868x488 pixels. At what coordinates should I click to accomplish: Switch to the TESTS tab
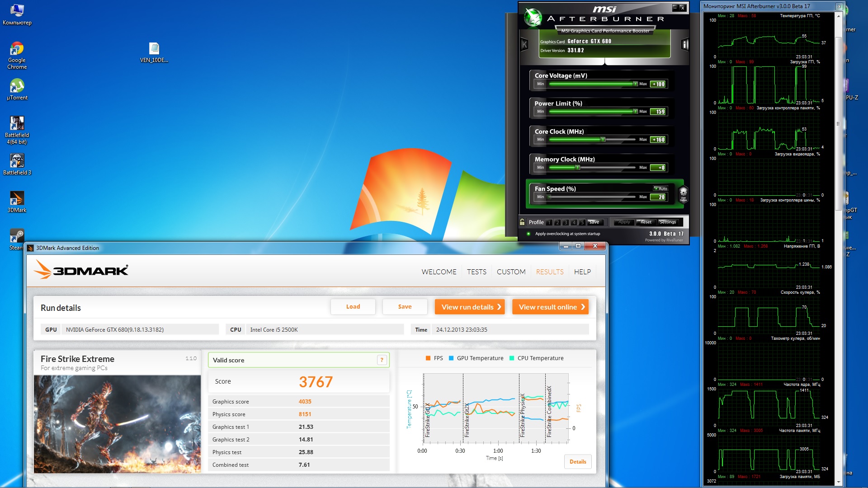point(476,272)
